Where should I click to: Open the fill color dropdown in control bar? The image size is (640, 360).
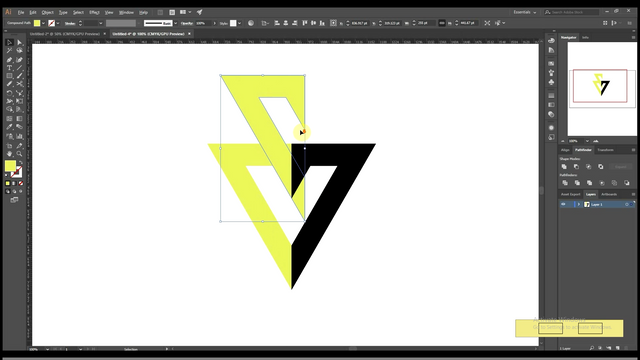[x=43, y=23]
